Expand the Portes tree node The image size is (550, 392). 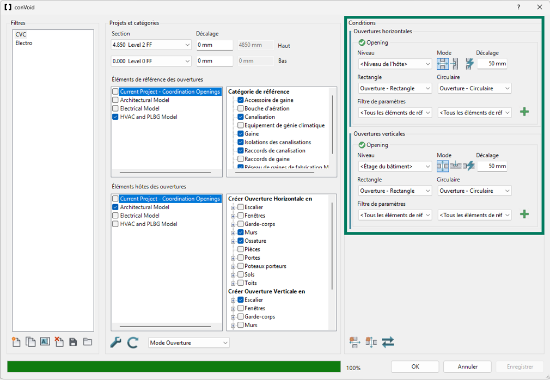(x=233, y=258)
